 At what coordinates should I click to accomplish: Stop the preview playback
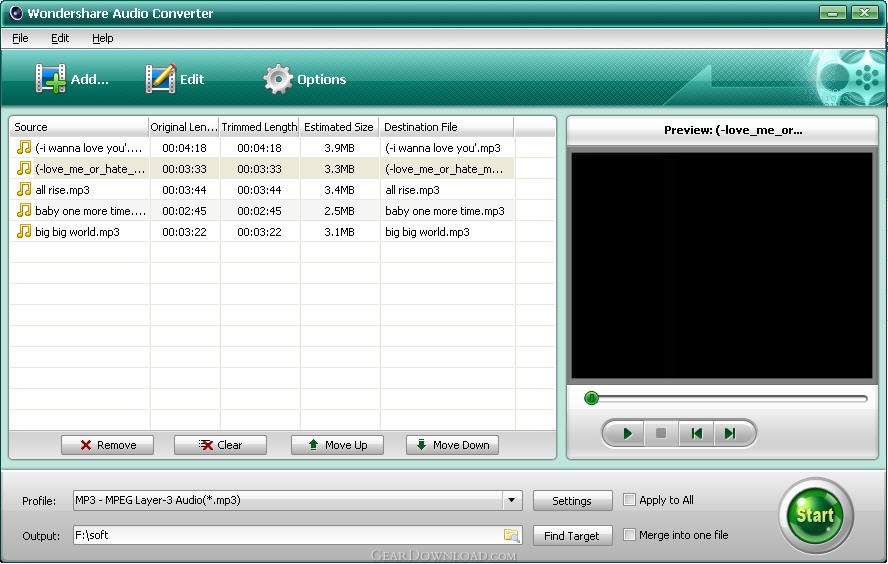660,433
